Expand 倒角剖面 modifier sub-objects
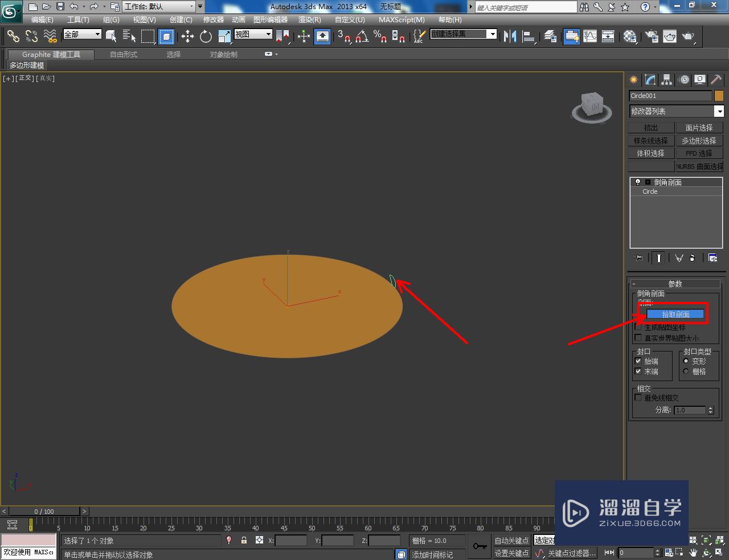 [x=648, y=182]
